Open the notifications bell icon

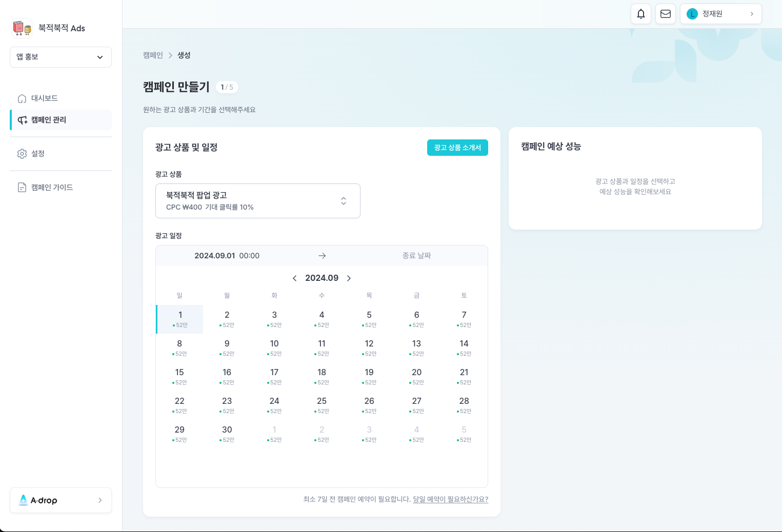click(641, 14)
